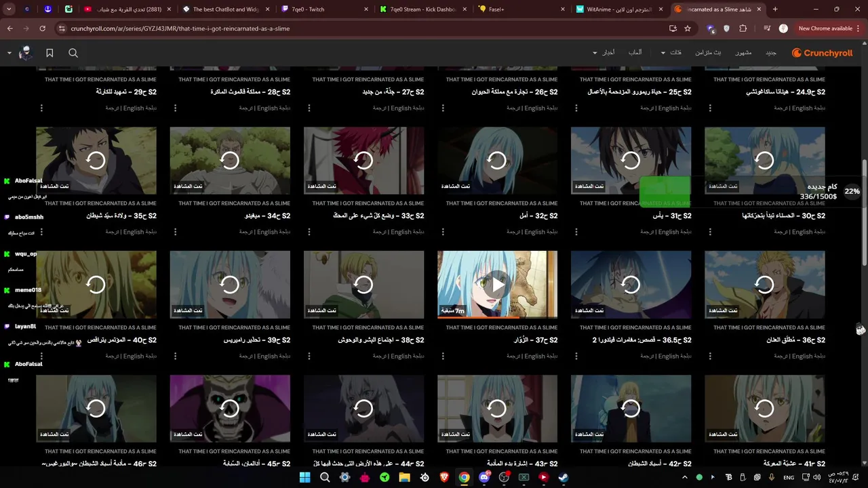
Task: Open Windows Start menu
Action: [x=305, y=477]
